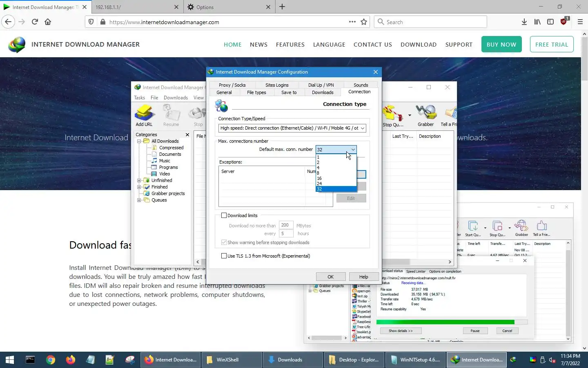This screenshot has height=368, width=588.
Task: Click the browser Reload icon
Action: click(x=35, y=22)
